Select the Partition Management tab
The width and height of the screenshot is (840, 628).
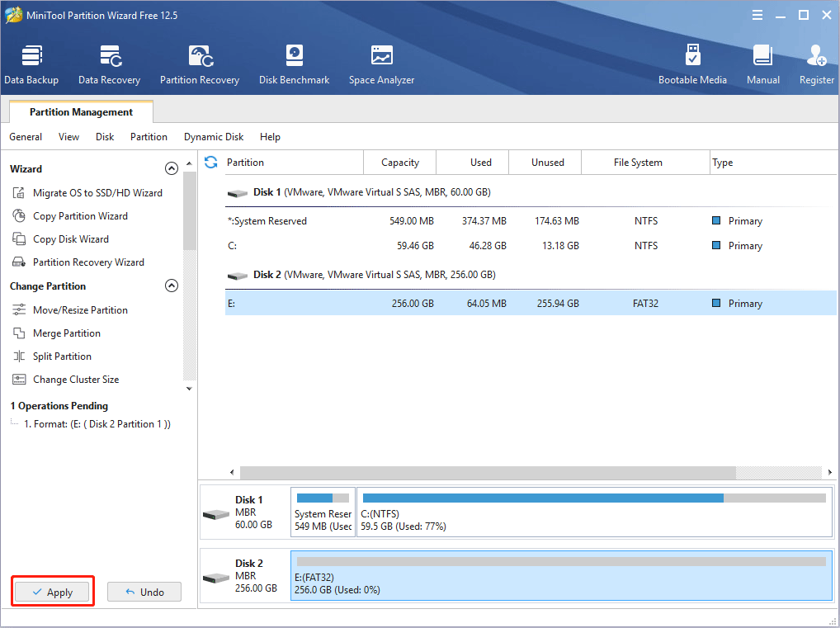click(81, 112)
